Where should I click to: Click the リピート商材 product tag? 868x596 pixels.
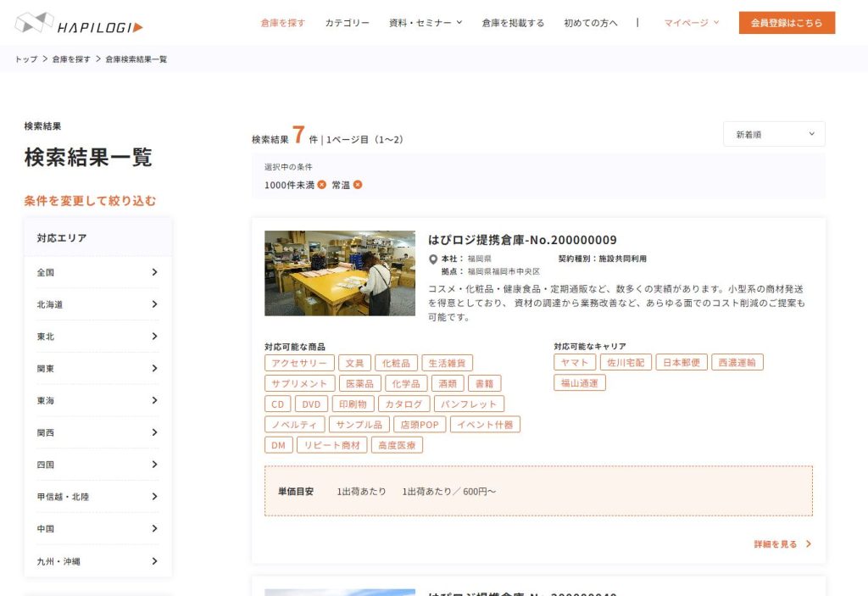(x=331, y=445)
